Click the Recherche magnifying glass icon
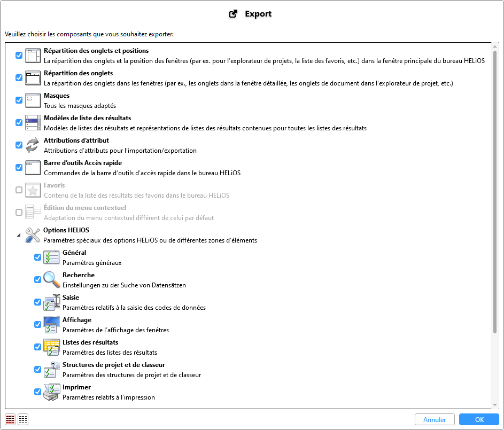The width and height of the screenshot is (504, 430). tap(51, 280)
